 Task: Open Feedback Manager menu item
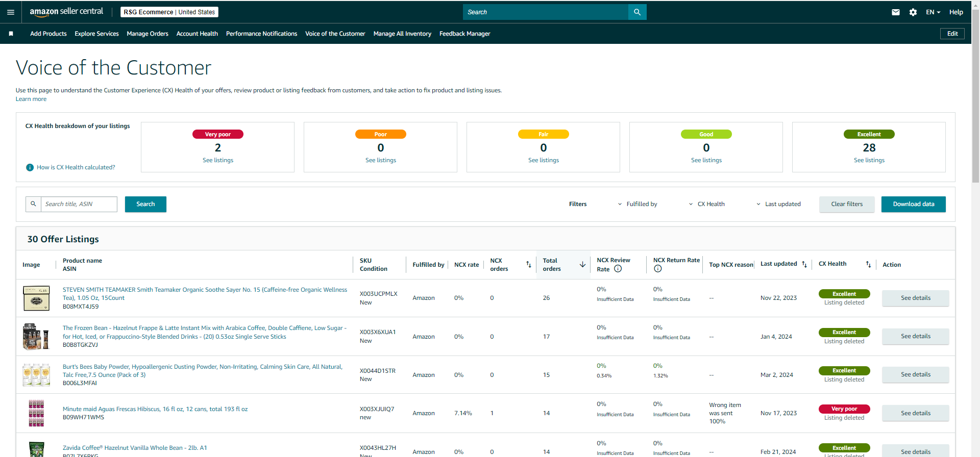coord(464,34)
